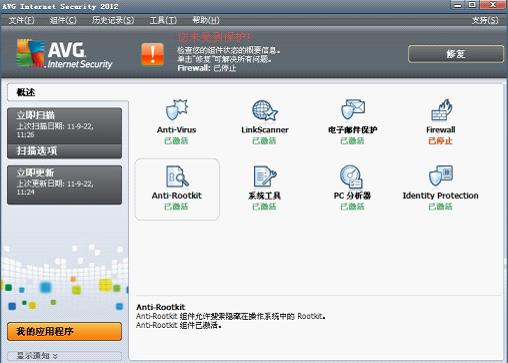
Task: Open the orange 我的应用程序 button
Action: tap(64, 331)
